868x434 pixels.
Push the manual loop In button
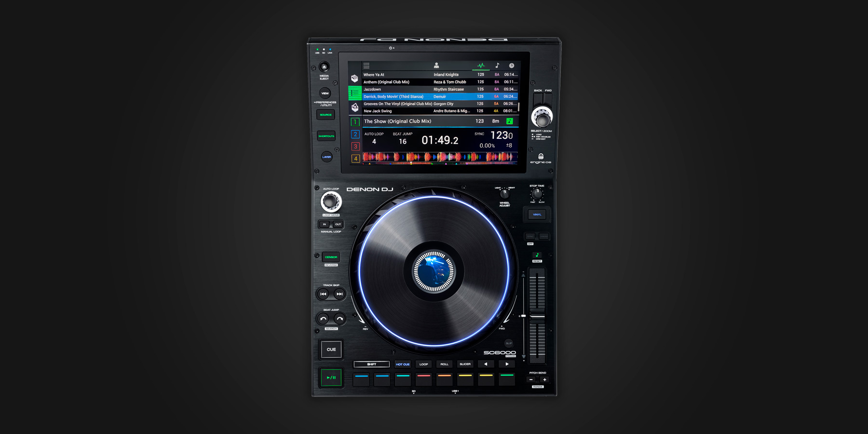pyautogui.click(x=325, y=224)
